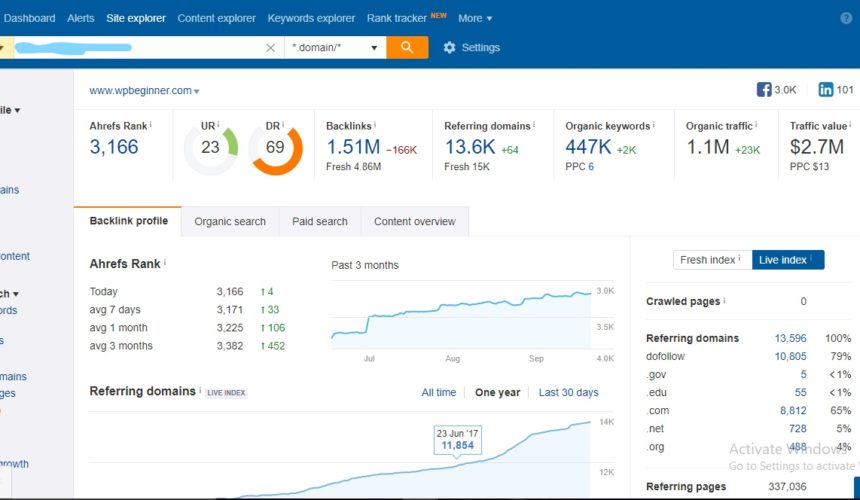Show All time referring domains
The width and height of the screenshot is (860, 500).
[439, 393]
